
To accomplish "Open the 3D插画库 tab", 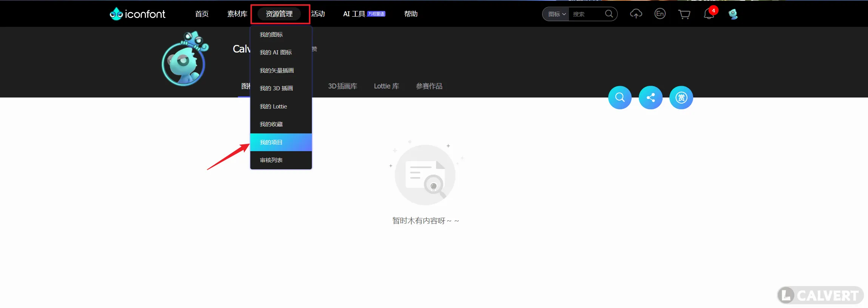I will point(342,86).
